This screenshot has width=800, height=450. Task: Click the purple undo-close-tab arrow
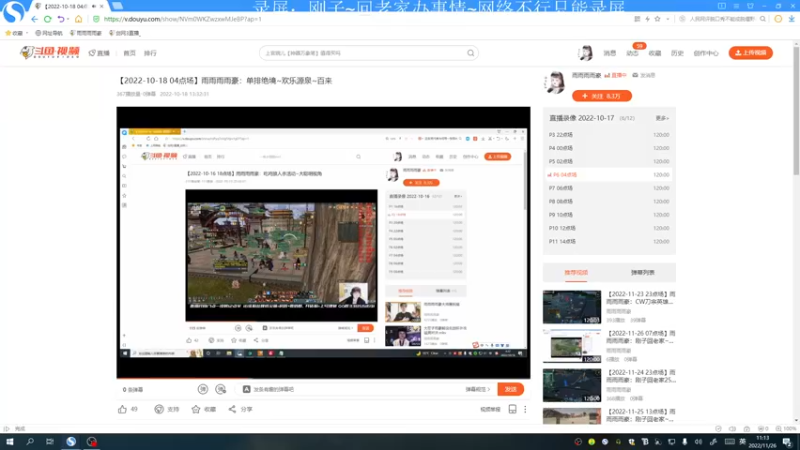(61, 19)
